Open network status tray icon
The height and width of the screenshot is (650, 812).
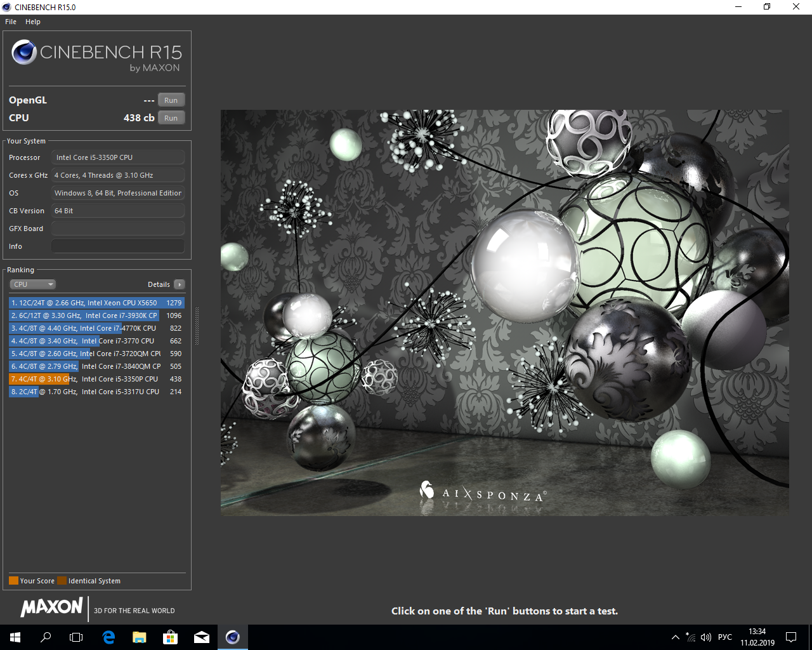(x=691, y=637)
